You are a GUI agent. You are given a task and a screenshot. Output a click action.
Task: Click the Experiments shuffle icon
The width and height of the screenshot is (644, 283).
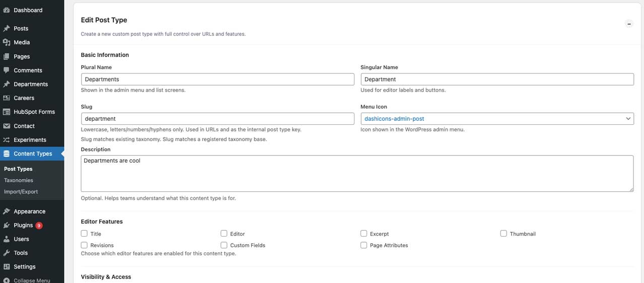click(7, 140)
